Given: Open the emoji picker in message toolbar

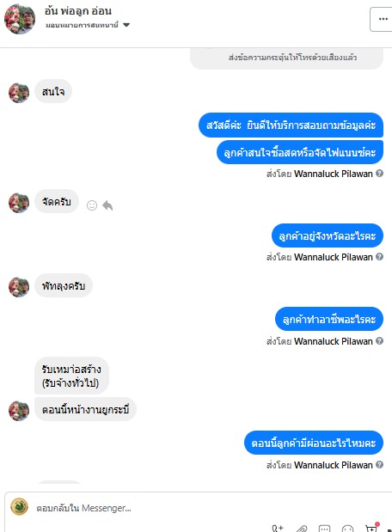Looking at the screenshot, I should pos(347,529).
